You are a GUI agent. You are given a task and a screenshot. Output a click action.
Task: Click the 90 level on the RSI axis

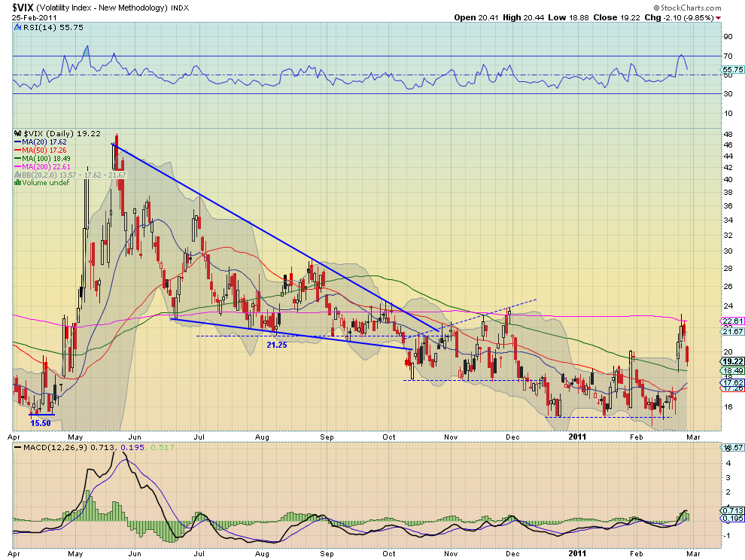pos(728,37)
